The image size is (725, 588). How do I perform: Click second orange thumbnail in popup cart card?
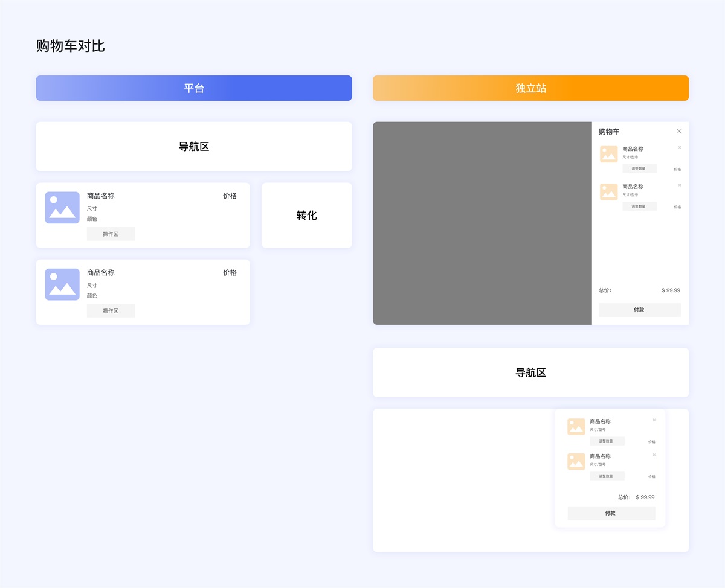point(576,462)
